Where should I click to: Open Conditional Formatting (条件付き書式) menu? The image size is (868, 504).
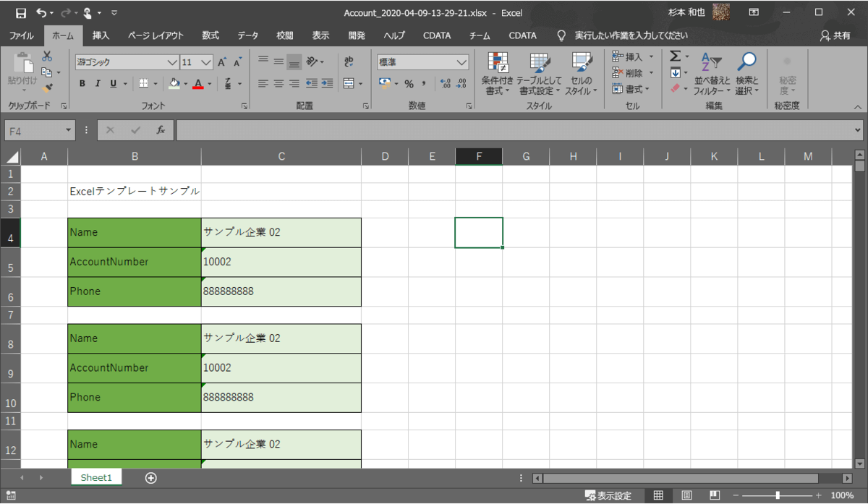pos(498,74)
